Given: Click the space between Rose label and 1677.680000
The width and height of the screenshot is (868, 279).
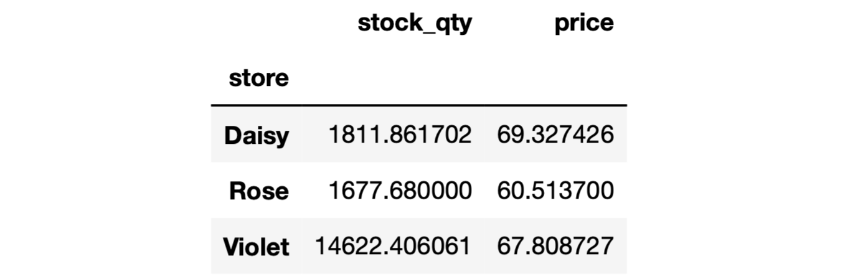Looking at the screenshot, I should [308, 191].
